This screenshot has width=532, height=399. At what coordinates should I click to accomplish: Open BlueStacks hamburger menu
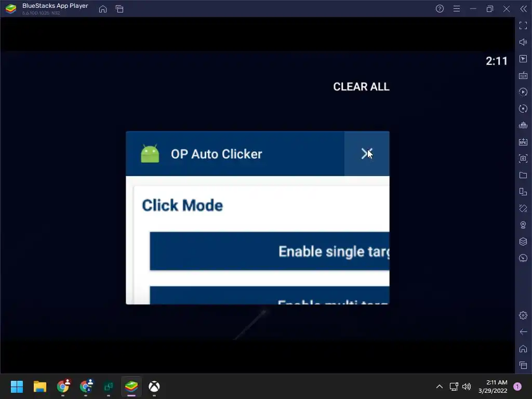point(457,9)
